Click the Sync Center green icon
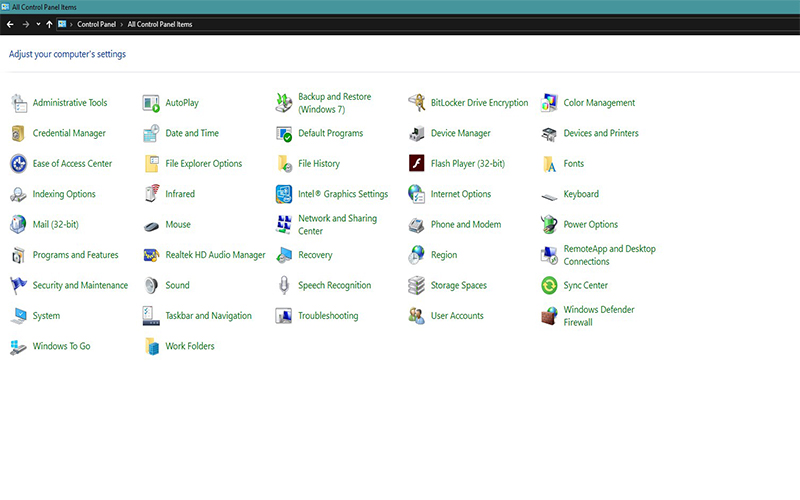800x500 pixels. tap(549, 286)
